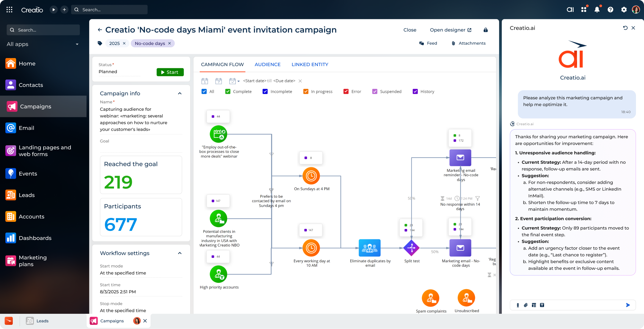
Task: Collapse the Workflow settings panel
Action: click(x=180, y=253)
